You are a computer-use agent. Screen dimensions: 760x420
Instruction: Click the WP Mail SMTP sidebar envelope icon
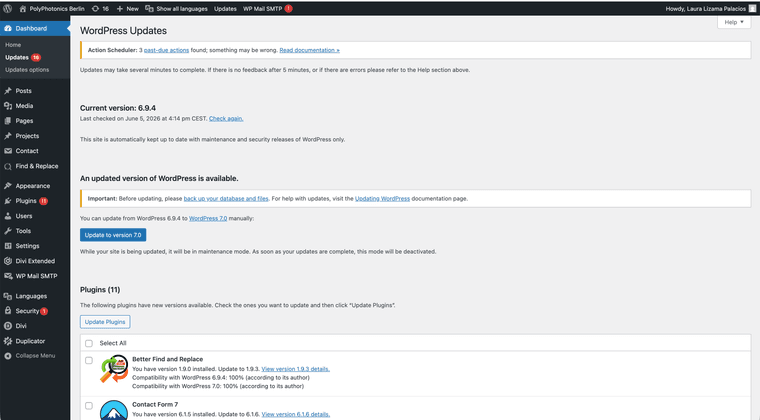[x=8, y=276]
